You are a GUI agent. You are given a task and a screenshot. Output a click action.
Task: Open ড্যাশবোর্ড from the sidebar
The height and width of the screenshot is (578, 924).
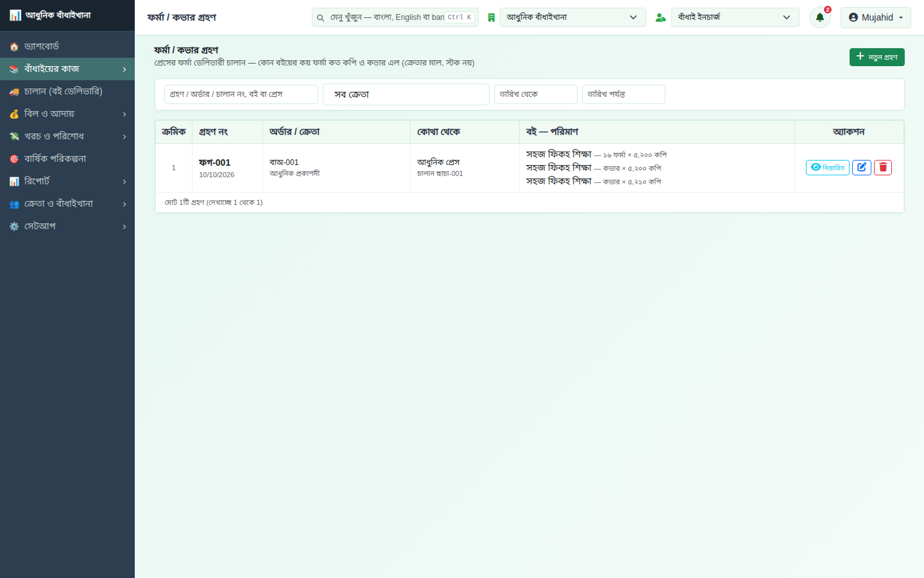pyautogui.click(x=67, y=46)
